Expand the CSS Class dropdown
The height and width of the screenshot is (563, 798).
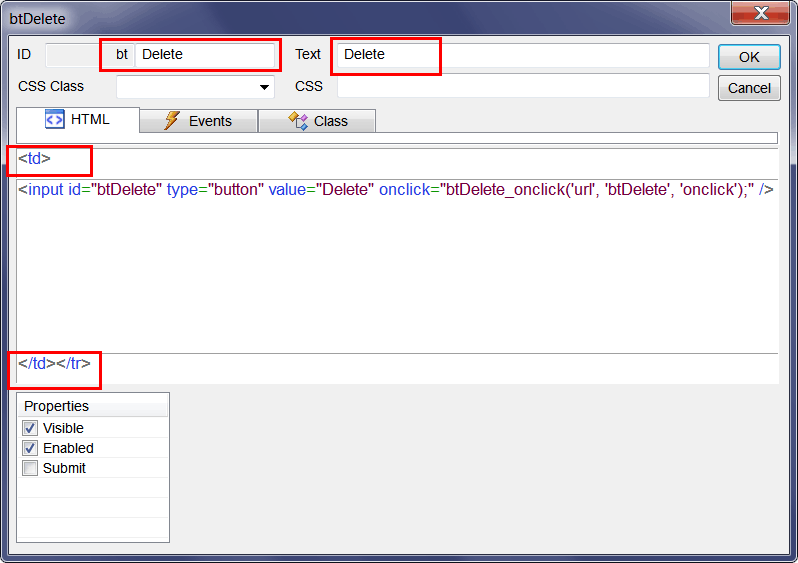pos(264,87)
